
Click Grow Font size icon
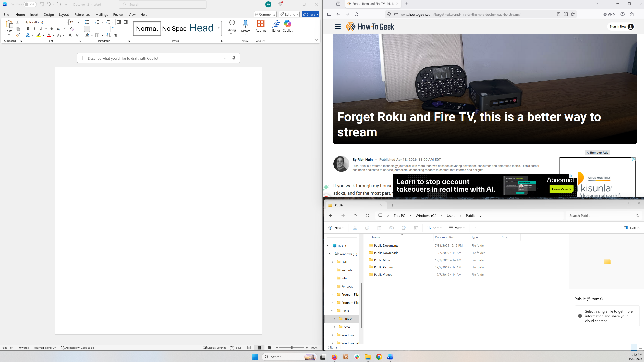pos(70,35)
